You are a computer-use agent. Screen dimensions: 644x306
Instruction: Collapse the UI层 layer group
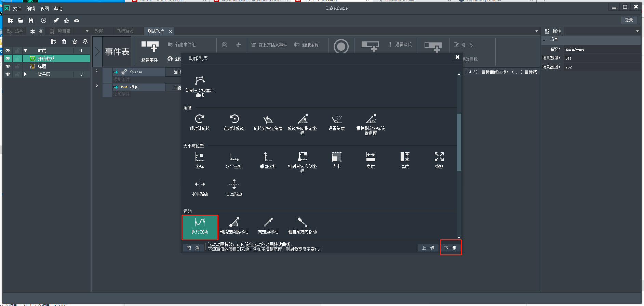25,51
